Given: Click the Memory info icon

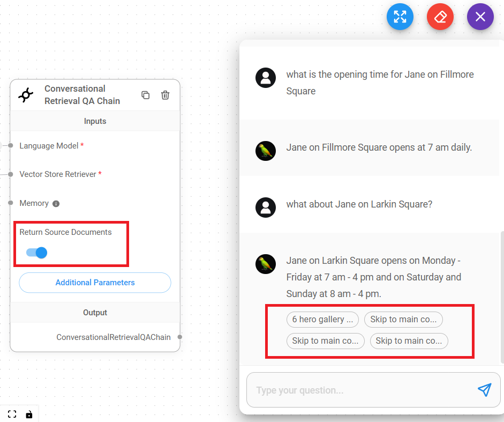Looking at the screenshot, I should click(x=56, y=204).
